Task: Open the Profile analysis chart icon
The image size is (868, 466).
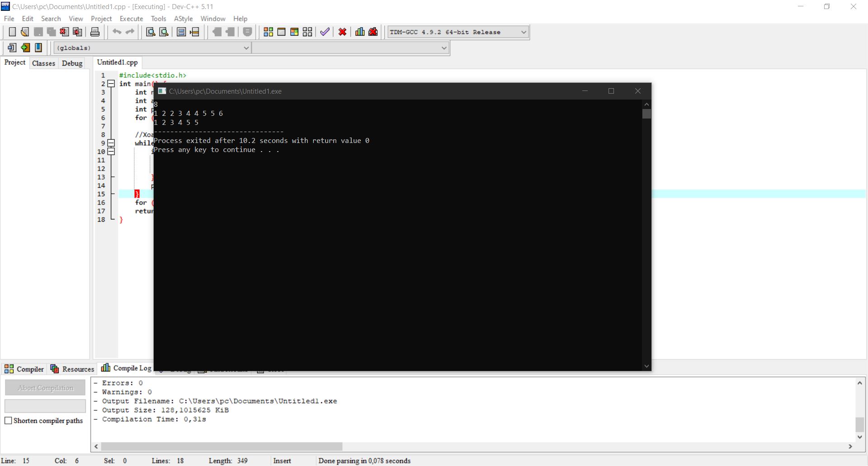Action: (360, 32)
